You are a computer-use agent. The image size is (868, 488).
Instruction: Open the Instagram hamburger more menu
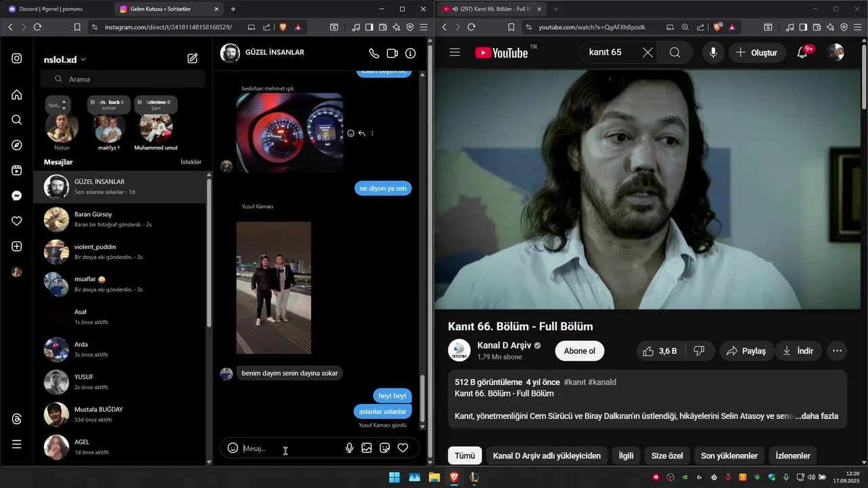tap(17, 445)
